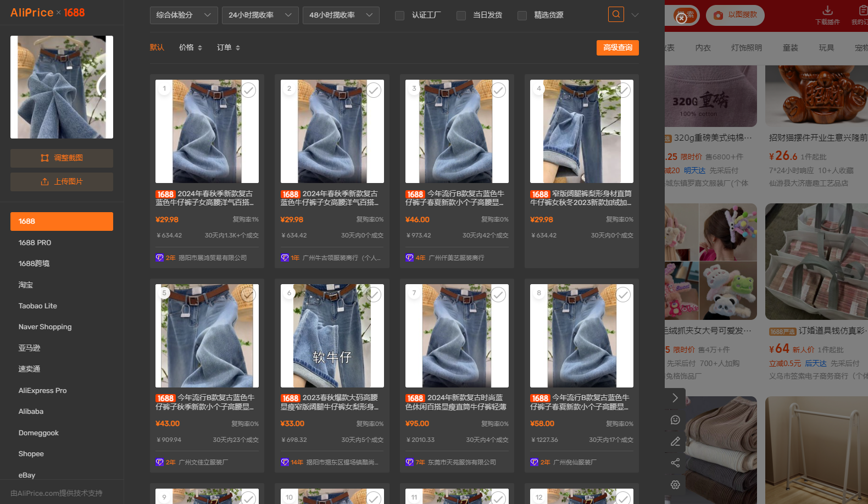Select the 默认 sort option
The height and width of the screenshot is (504, 868).
click(x=157, y=48)
